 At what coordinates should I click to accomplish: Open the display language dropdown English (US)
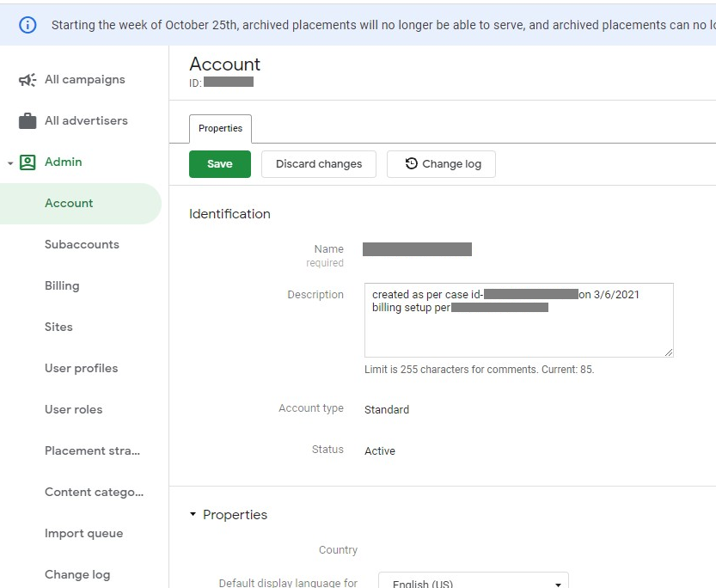tap(474, 582)
